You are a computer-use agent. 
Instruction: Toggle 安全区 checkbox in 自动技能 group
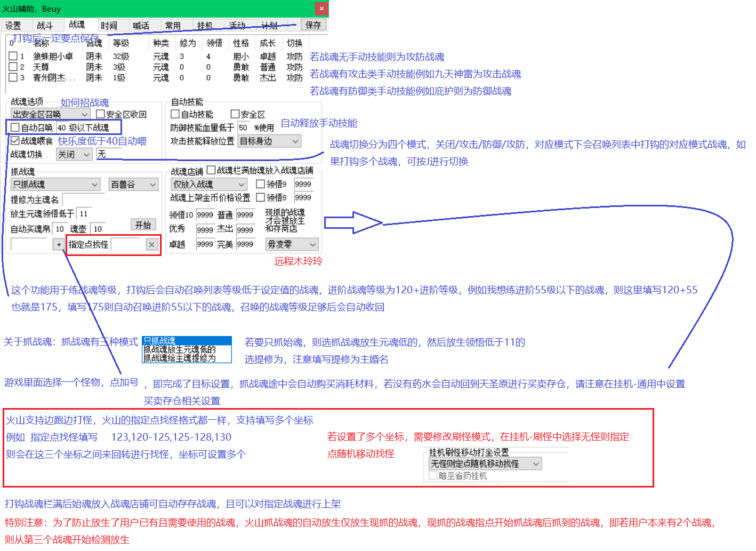[x=235, y=114]
